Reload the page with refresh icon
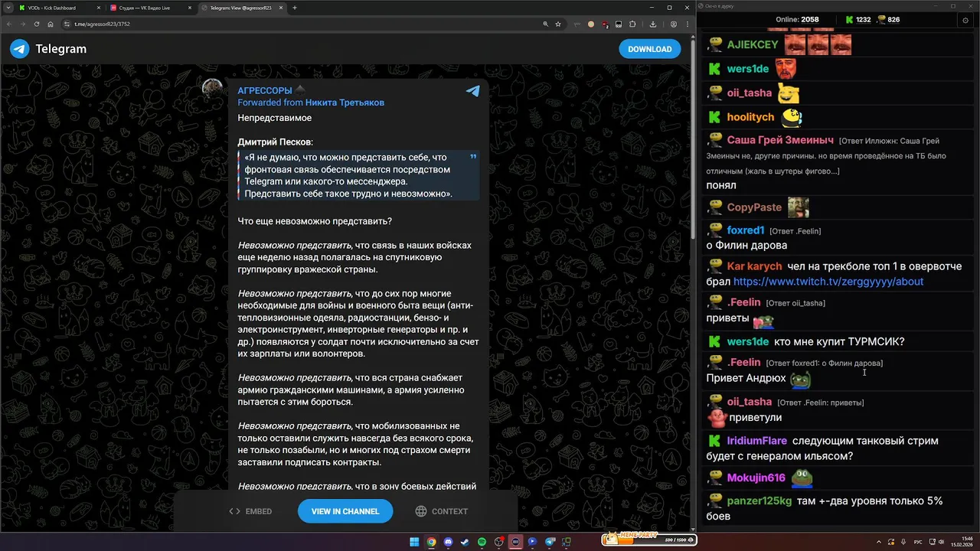 [37, 24]
